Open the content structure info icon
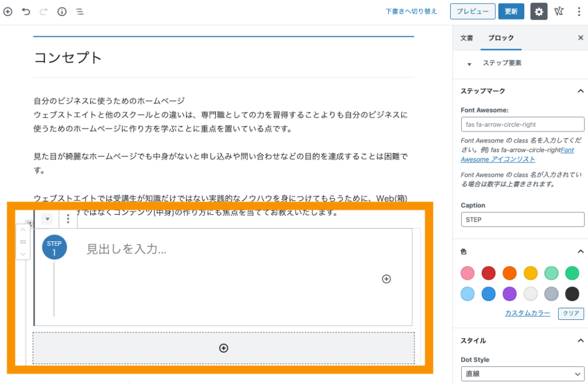 (62, 11)
